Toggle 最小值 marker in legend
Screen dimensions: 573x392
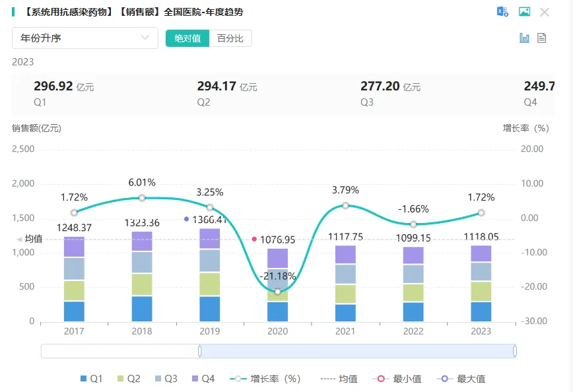pyautogui.click(x=397, y=379)
